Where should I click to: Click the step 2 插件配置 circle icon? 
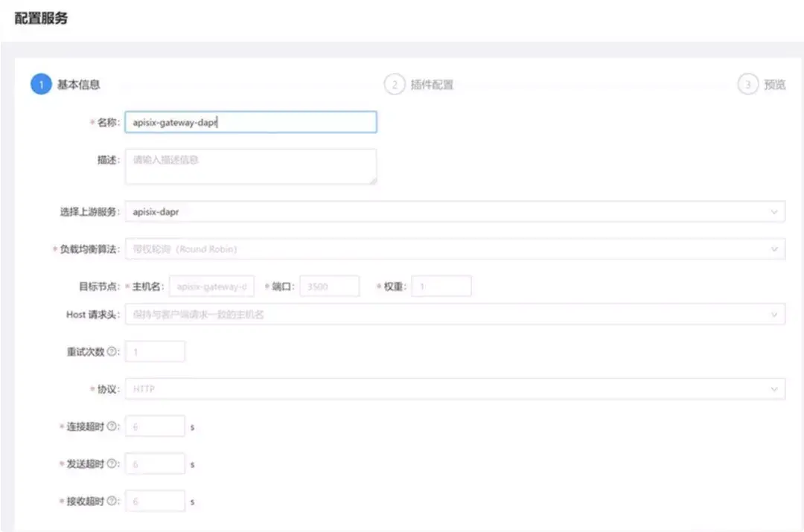(x=393, y=85)
